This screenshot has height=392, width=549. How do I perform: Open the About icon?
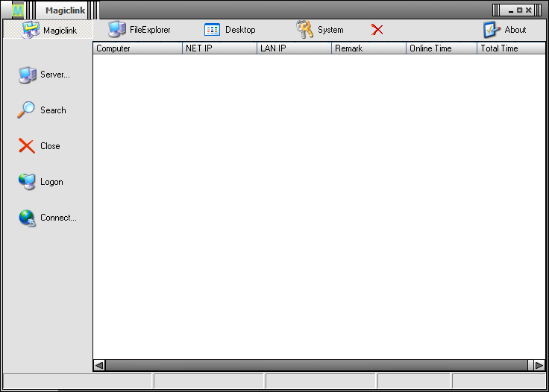(x=491, y=30)
